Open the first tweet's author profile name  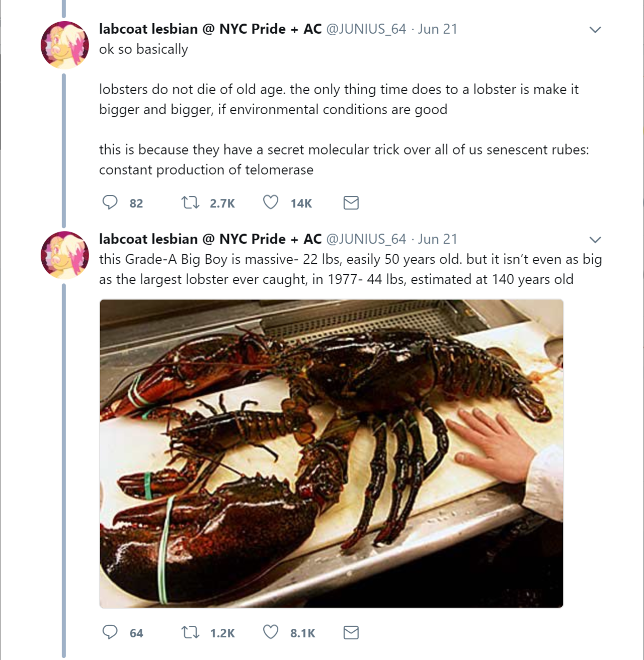[x=210, y=29]
